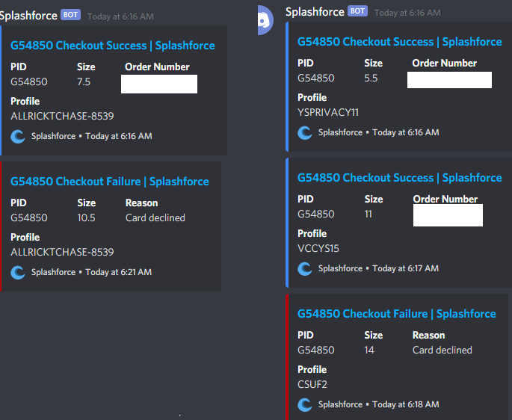Click footer text Today at 6:21 AM

point(119,272)
